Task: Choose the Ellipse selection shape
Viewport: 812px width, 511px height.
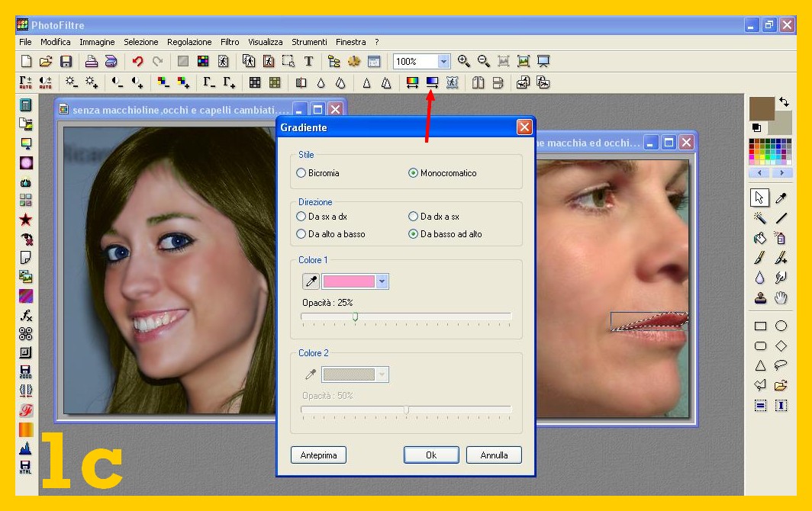Action: coord(781,326)
